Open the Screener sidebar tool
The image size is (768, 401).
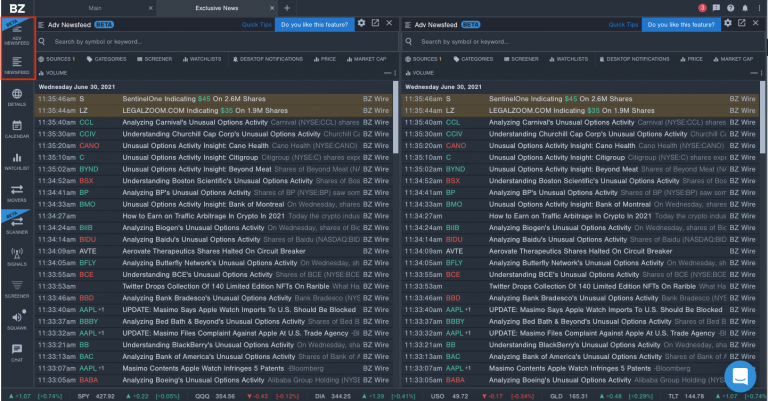17,289
